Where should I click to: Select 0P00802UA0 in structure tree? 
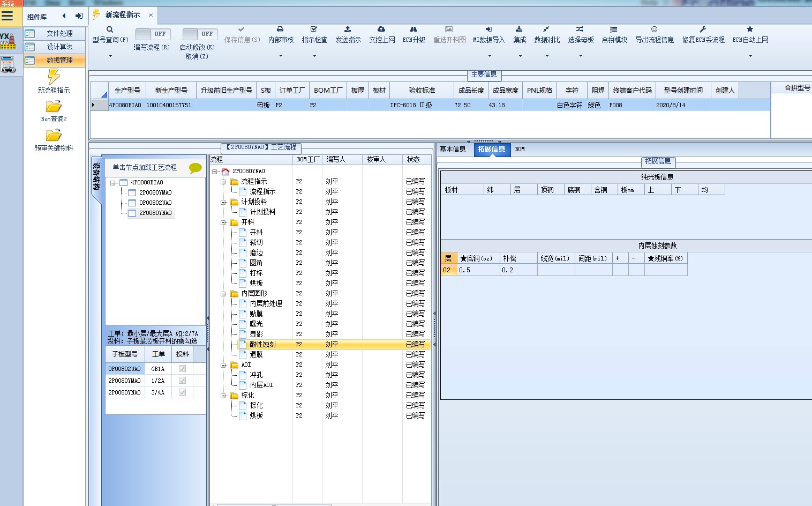155,203
